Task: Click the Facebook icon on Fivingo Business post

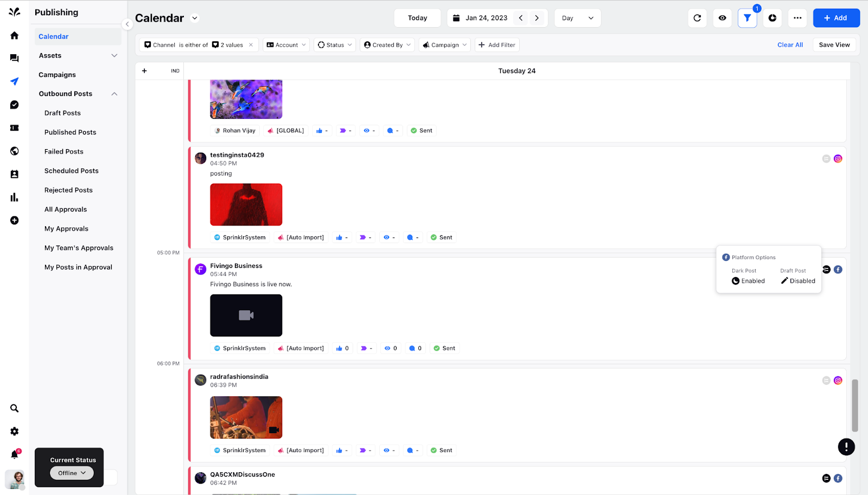Action: coord(838,269)
